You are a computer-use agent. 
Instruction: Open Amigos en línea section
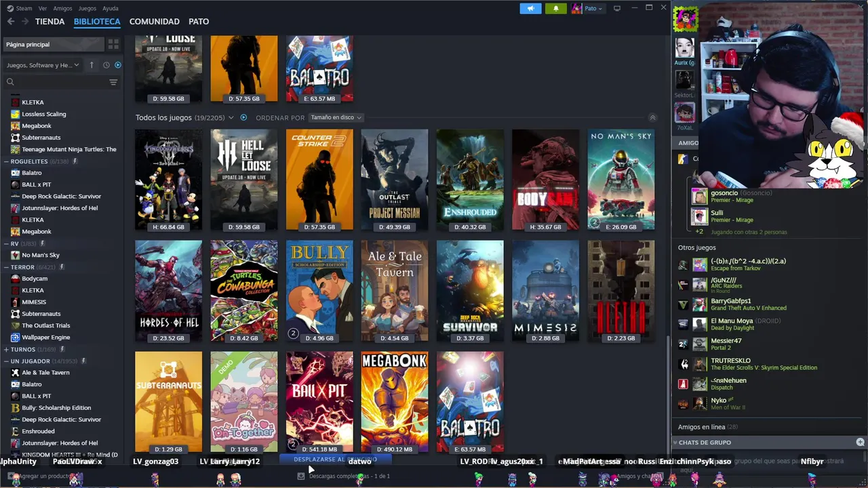[x=707, y=427]
